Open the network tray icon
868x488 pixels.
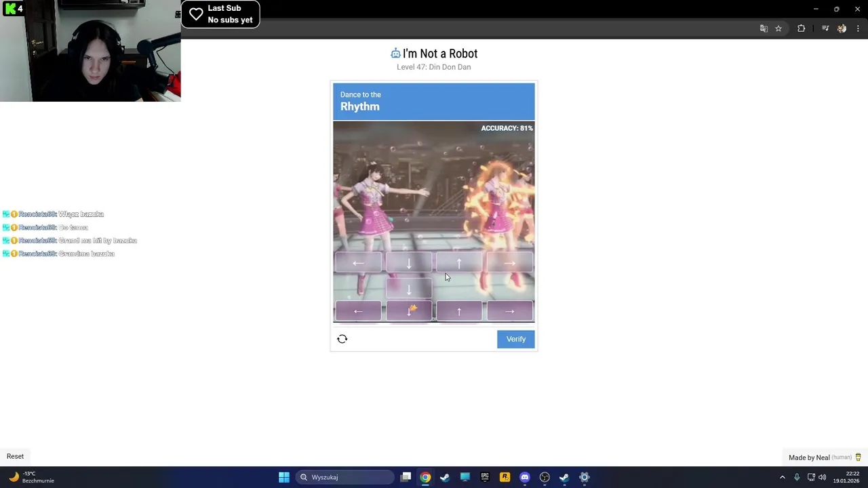(x=811, y=477)
